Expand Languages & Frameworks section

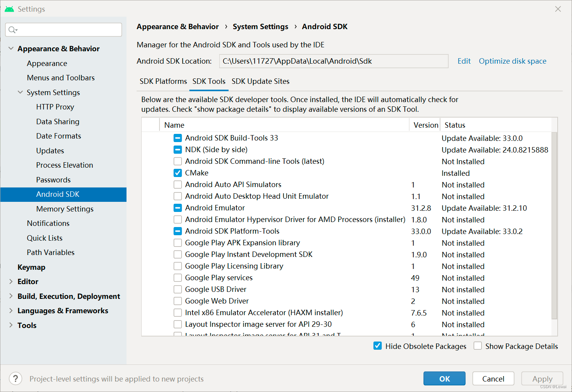tap(11, 310)
